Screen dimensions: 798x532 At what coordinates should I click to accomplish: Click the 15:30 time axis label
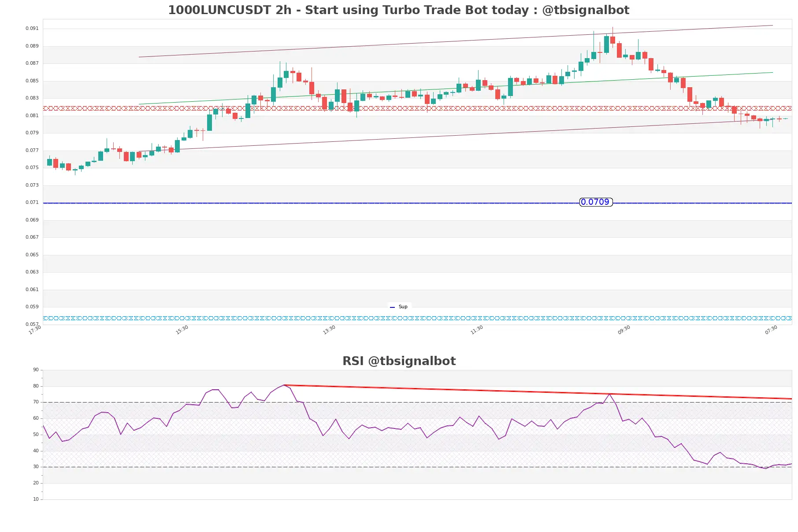pyautogui.click(x=182, y=330)
